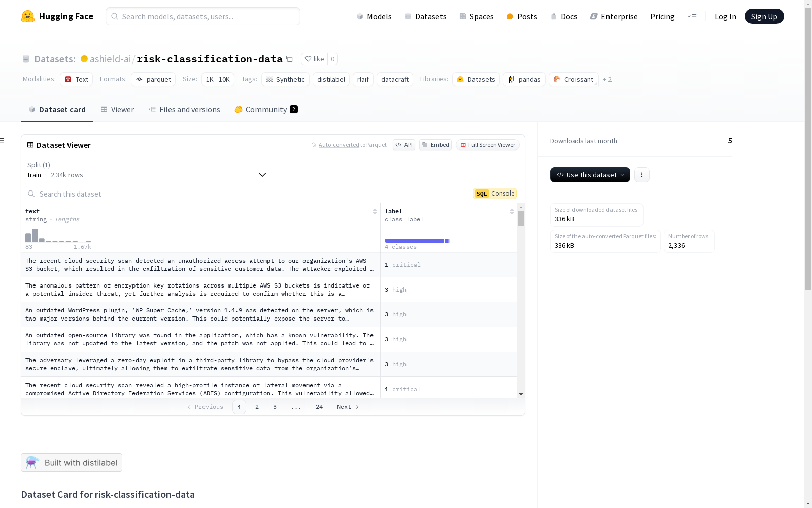Open the Full Screen Viewer

click(x=488, y=145)
